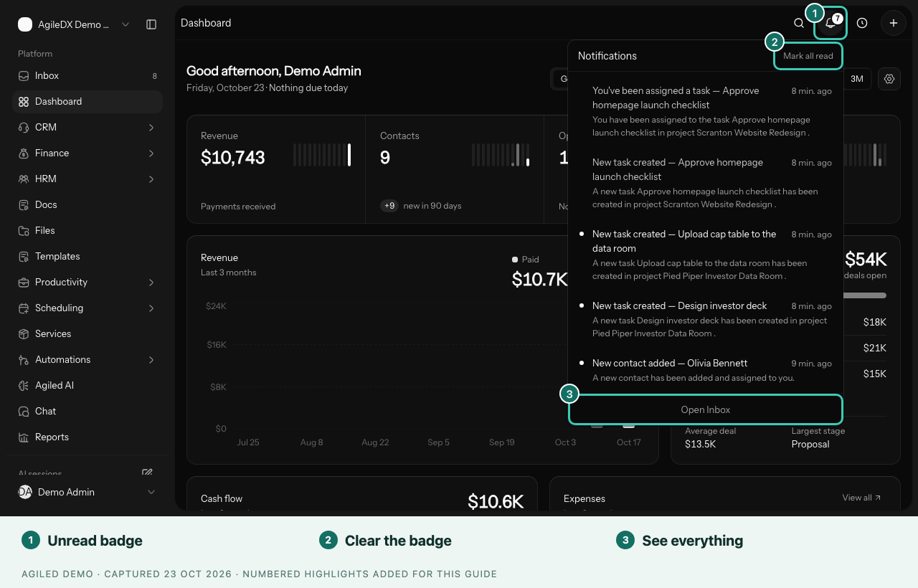Open Reports in the sidebar

coord(87,437)
